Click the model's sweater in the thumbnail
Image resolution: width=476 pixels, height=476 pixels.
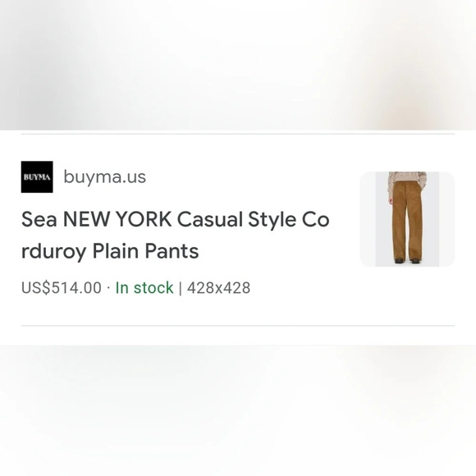coord(407,179)
